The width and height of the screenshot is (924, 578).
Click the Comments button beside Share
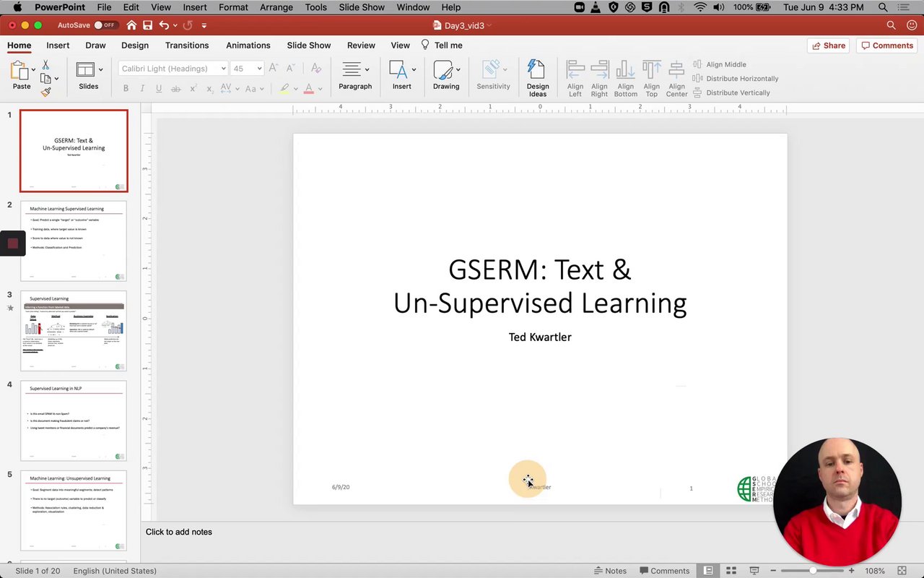887,46
